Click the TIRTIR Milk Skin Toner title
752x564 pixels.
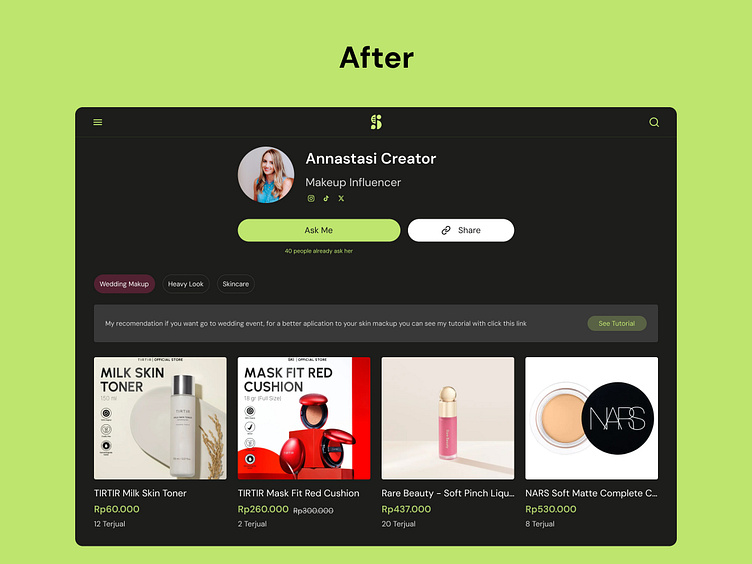(x=140, y=493)
